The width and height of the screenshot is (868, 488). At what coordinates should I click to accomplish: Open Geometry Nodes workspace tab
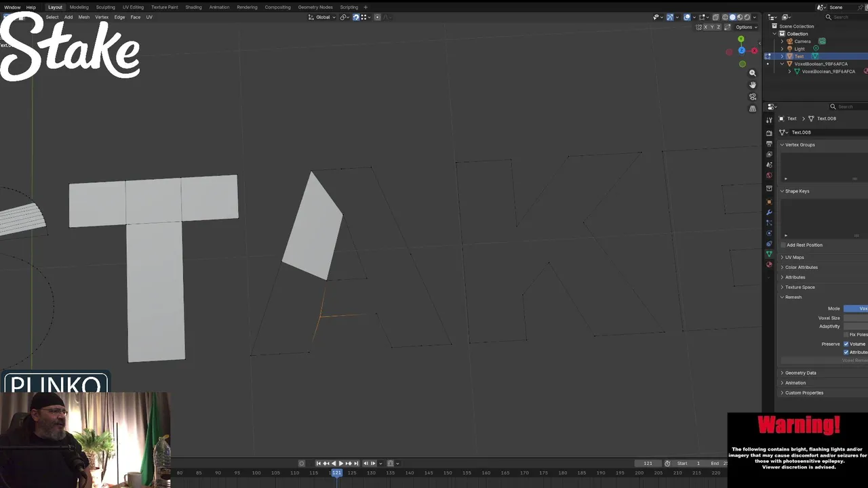(x=315, y=7)
